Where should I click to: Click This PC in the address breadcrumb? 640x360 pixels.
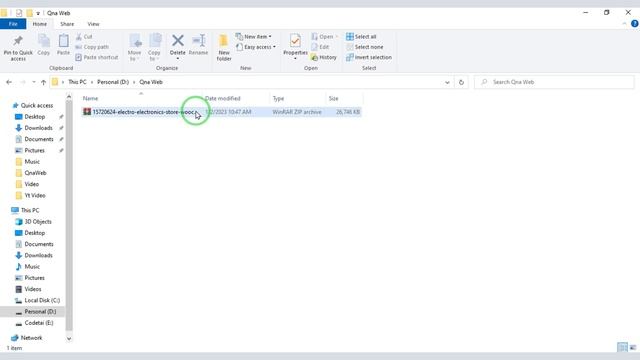coord(77,82)
